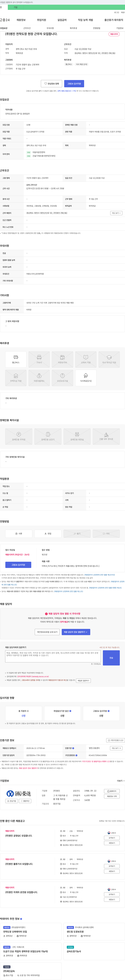
Task: Click the 거짓구인광고 신고 button
Action: (x=115, y=740)
